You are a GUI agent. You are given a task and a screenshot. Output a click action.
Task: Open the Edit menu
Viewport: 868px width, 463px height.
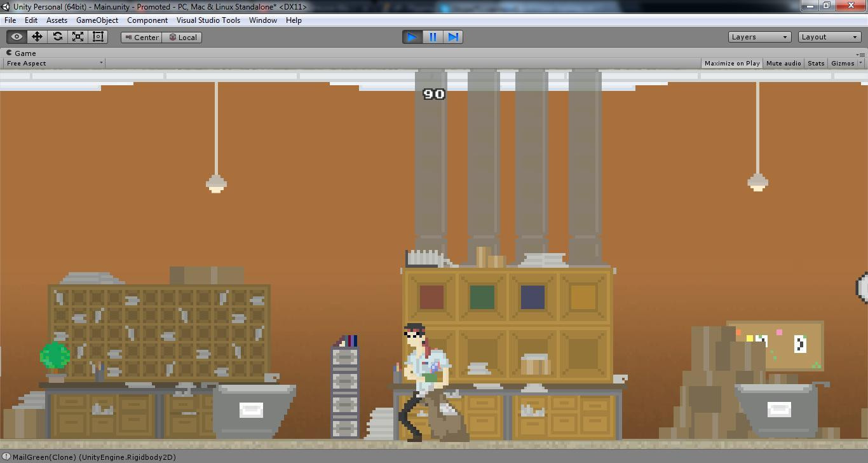(31, 20)
